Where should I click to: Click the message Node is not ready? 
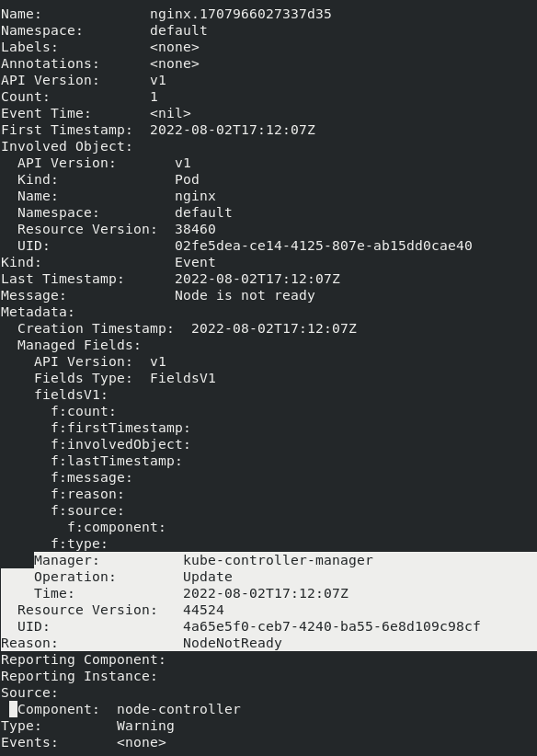pyautogui.click(x=245, y=295)
